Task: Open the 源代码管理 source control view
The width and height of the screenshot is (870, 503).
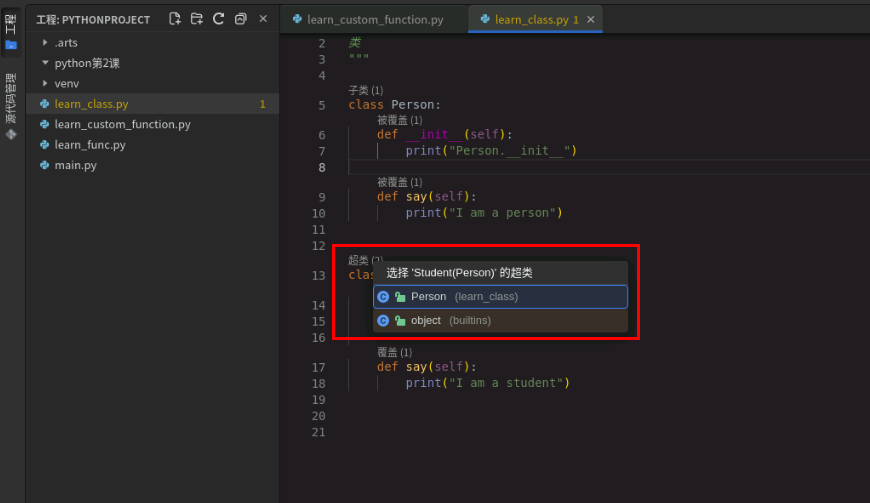Action: click(x=11, y=106)
